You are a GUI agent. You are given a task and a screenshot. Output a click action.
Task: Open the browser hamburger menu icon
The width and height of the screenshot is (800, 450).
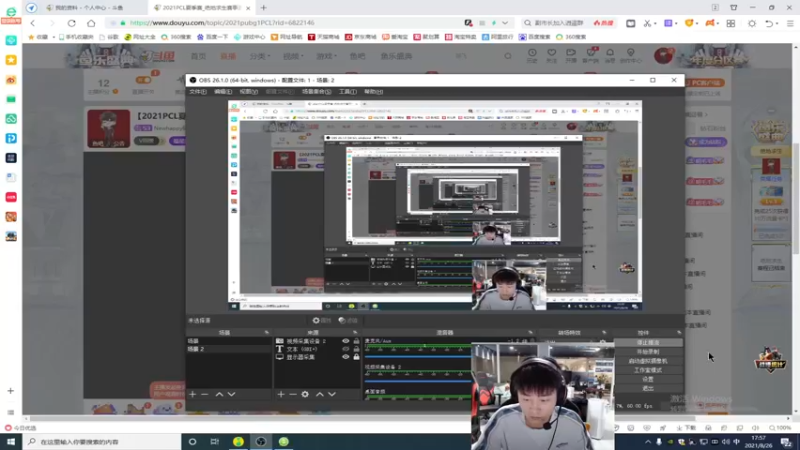click(x=790, y=23)
